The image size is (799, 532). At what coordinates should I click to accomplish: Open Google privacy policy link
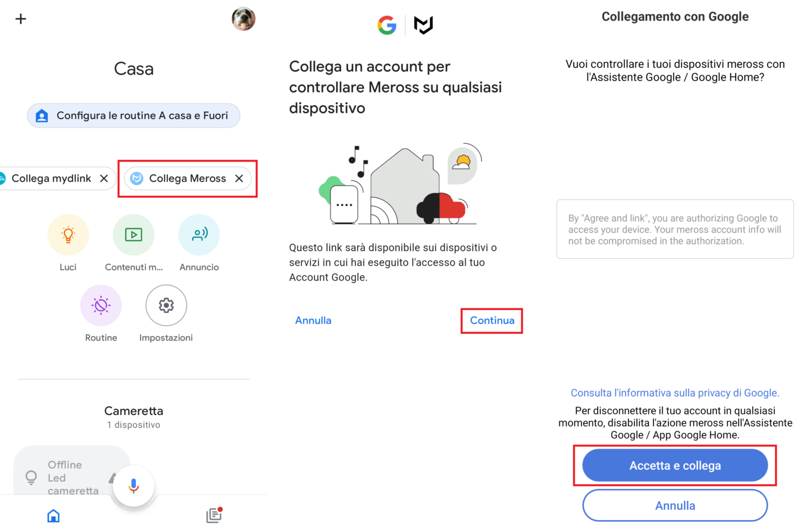pos(675,393)
